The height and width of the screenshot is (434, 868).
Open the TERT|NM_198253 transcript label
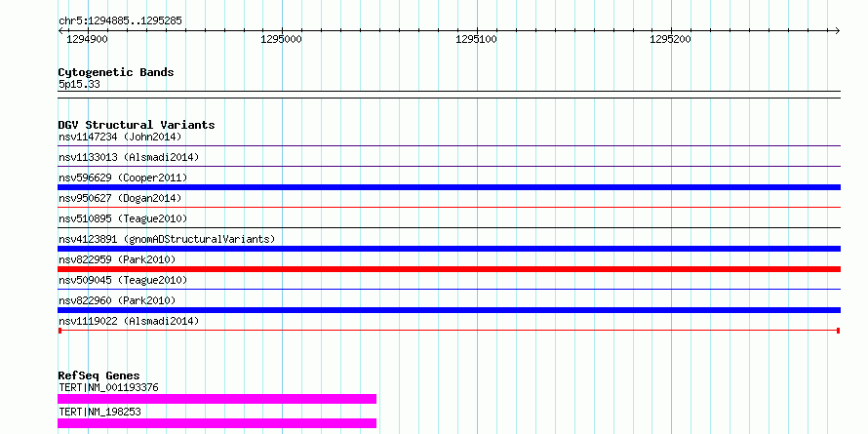99,412
